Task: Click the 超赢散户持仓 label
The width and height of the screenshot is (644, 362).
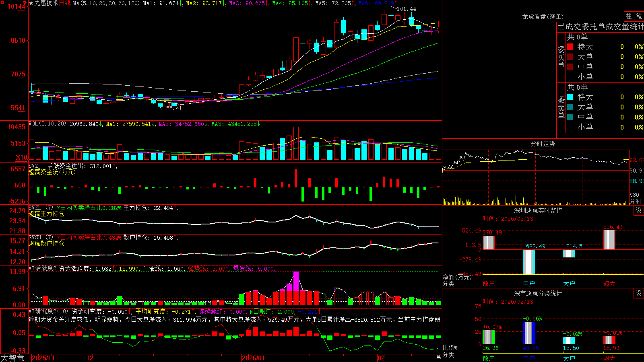Action: [46, 244]
